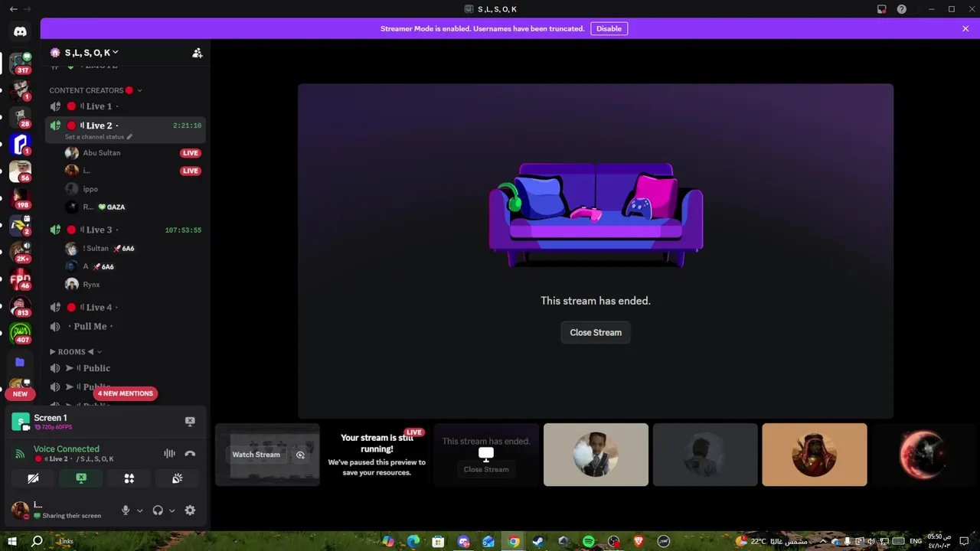Viewport: 980px width, 551px height.
Task: Open Steam in the taskbar
Action: pyautogui.click(x=538, y=541)
